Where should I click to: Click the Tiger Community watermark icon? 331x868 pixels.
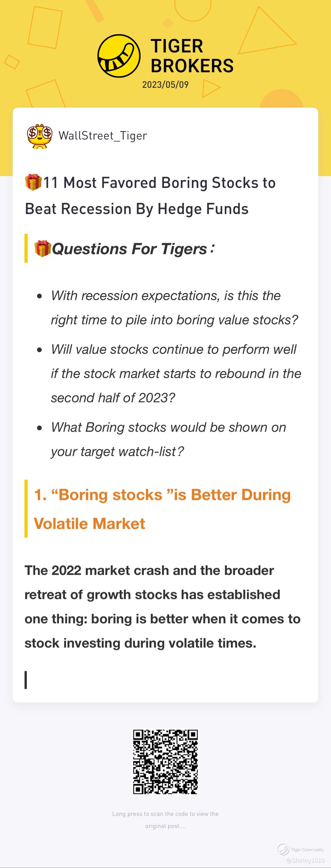pos(283,849)
